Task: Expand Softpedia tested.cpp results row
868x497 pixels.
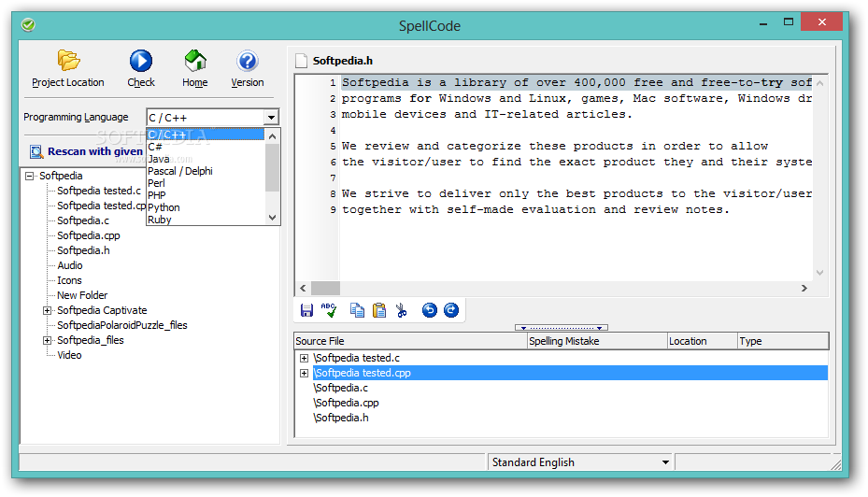Action: (304, 373)
